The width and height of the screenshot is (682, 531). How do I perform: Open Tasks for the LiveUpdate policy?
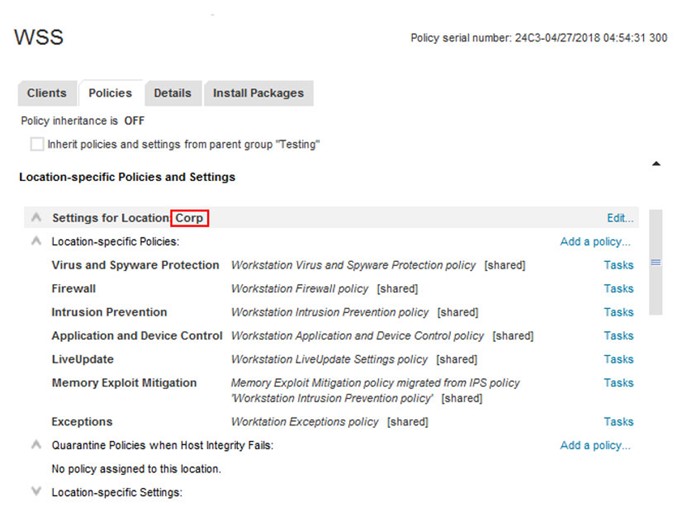618,359
